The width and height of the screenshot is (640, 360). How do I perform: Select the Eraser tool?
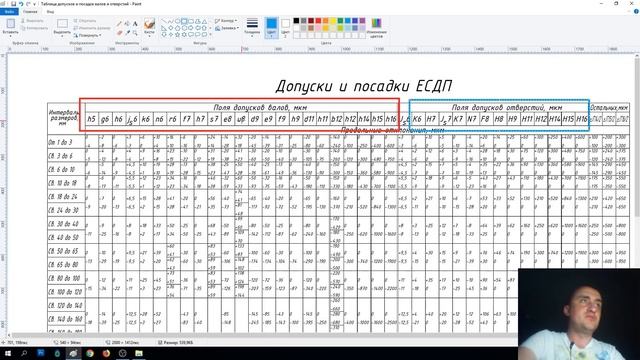pos(119,32)
